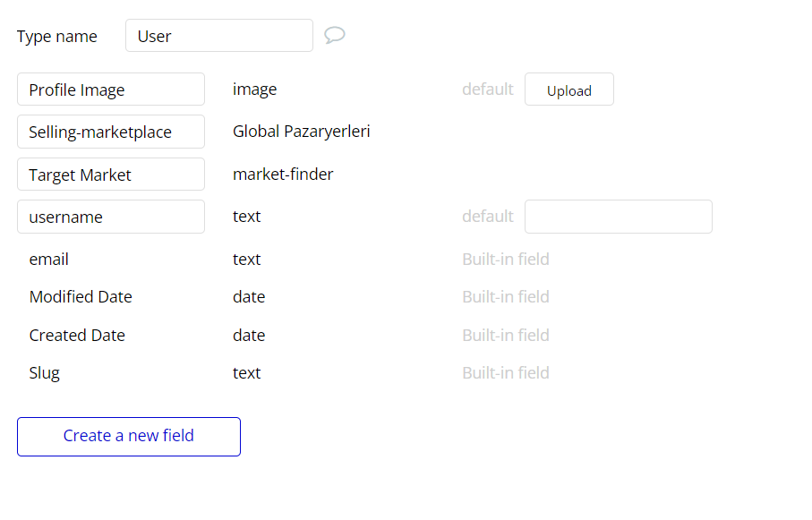This screenshot has width=812, height=520.
Task: Click the date type label for Modified Date
Action: tap(249, 296)
